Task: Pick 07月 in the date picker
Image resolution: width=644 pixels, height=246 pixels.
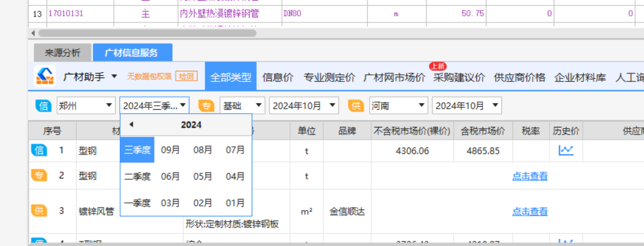Action: click(x=235, y=150)
